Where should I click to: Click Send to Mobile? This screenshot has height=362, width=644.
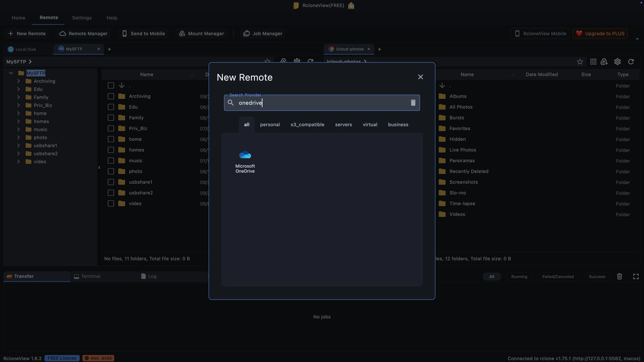click(x=144, y=34)
